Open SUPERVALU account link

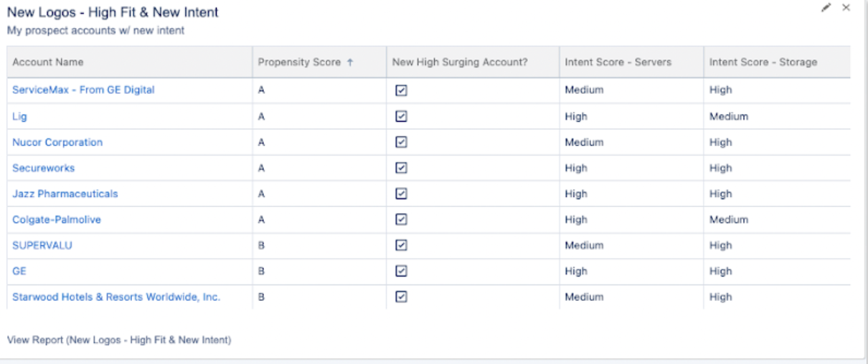coord(42,245)
